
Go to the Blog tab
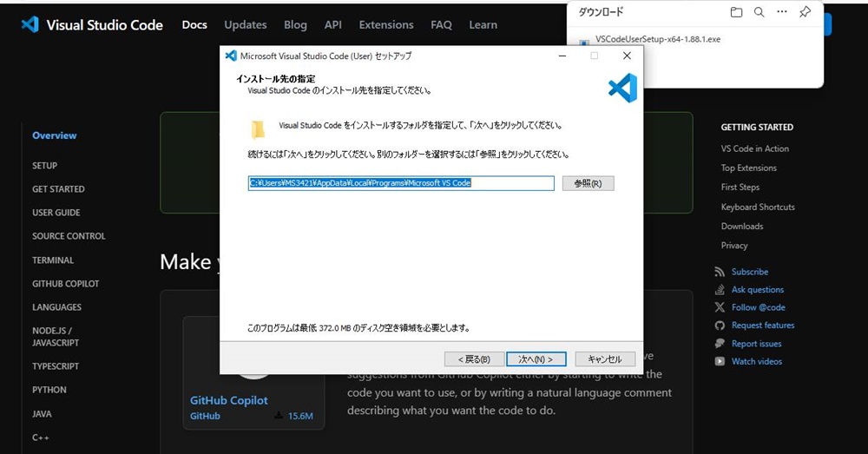click(295, 25)
